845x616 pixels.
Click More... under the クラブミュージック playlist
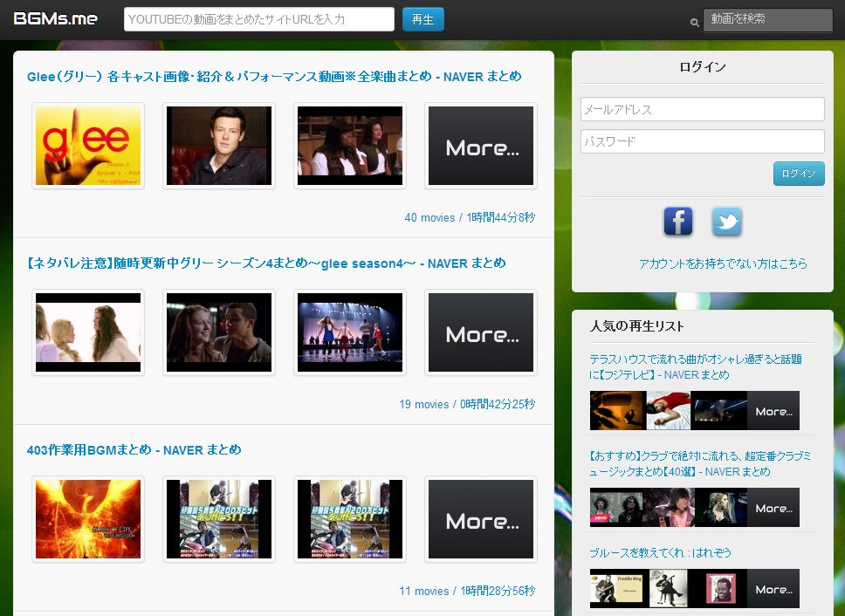point(773,507)
